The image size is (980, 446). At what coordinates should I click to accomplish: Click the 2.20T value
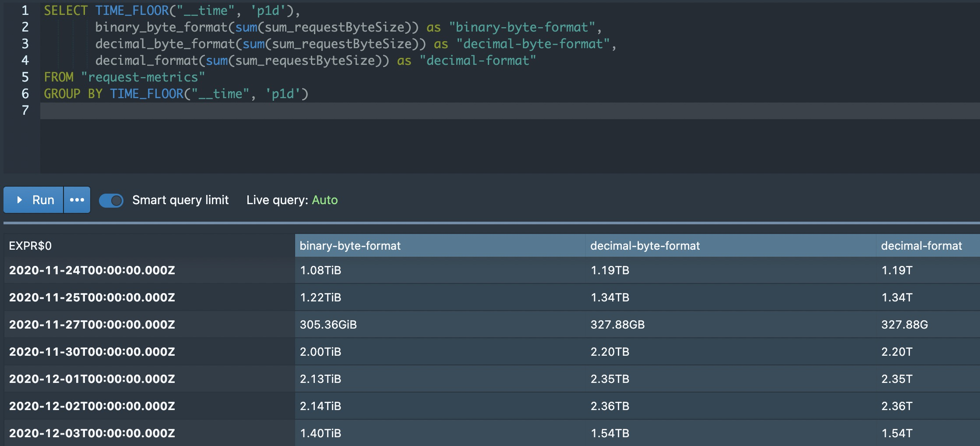(897, 352)
